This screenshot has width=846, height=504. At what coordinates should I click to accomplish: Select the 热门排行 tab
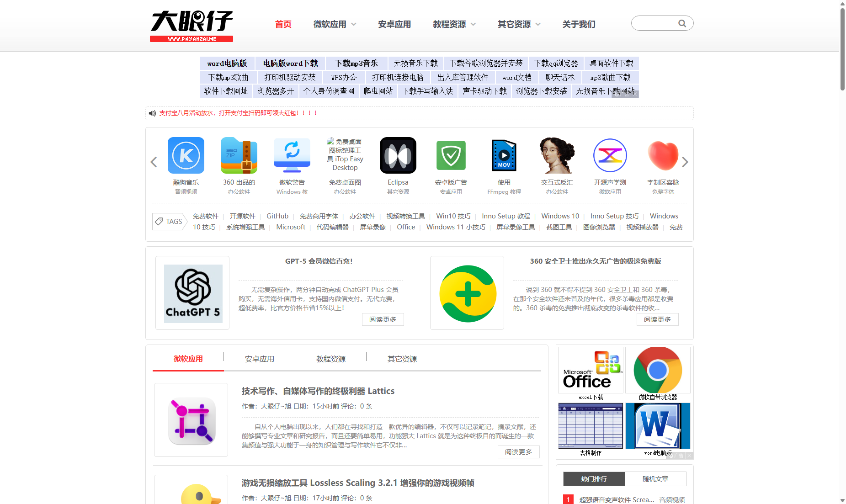pyautogui.click(x=594, y=479)
